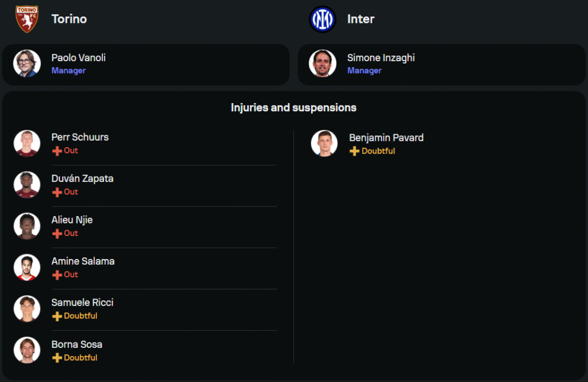Select Amine Salama from injuries list
The height and width of the screenshot is (382, 588).
[83, 261]
